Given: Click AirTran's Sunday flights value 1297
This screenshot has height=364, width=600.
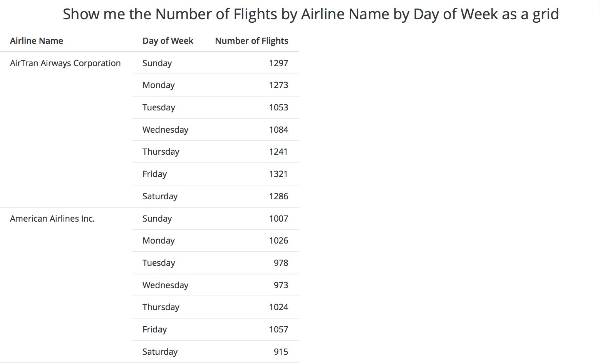Looking at the screenshot, I should (x=278, y=63).
